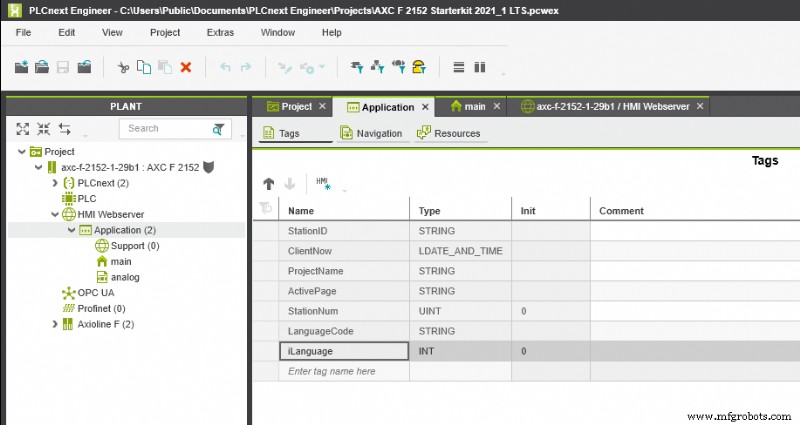Expand all nodes in PLANT tree
The image size is (800, 425).
pos(22,129)
